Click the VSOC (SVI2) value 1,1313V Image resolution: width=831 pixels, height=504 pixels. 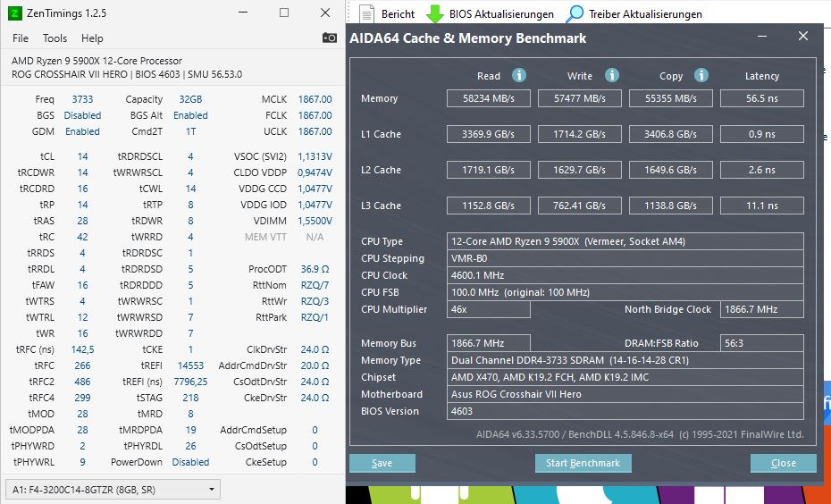[315, 156]
